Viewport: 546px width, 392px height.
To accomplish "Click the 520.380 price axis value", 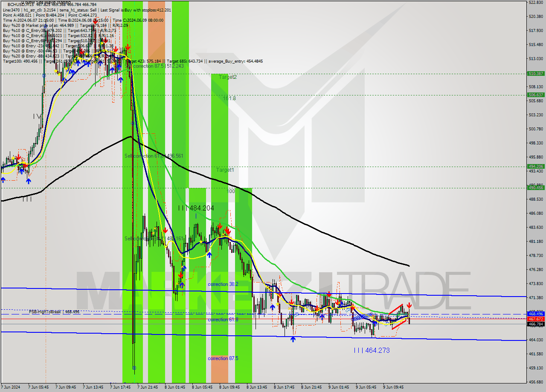I will click(x=535, y=16).
